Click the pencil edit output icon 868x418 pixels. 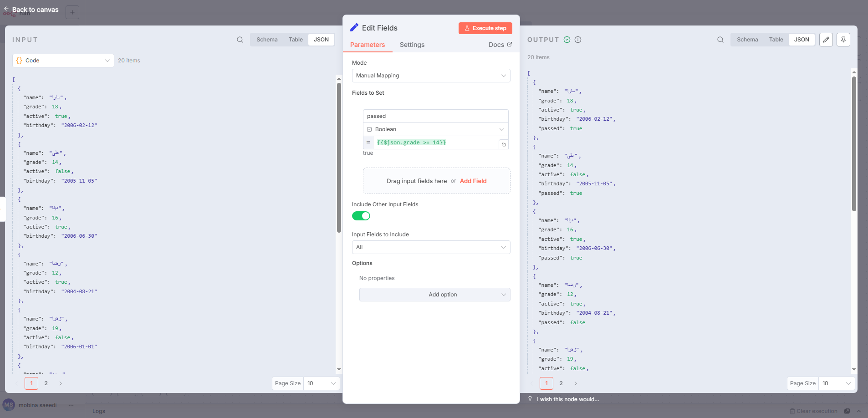826,40
